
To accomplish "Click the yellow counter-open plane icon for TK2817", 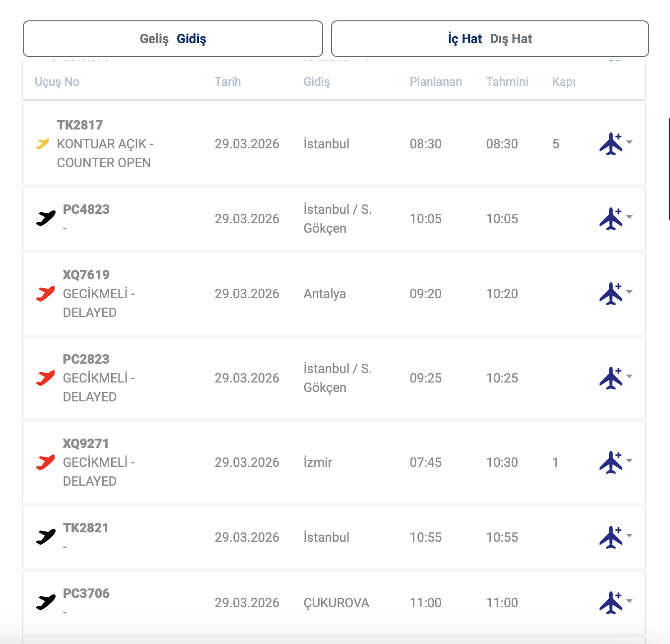I will tap(42, 144).
